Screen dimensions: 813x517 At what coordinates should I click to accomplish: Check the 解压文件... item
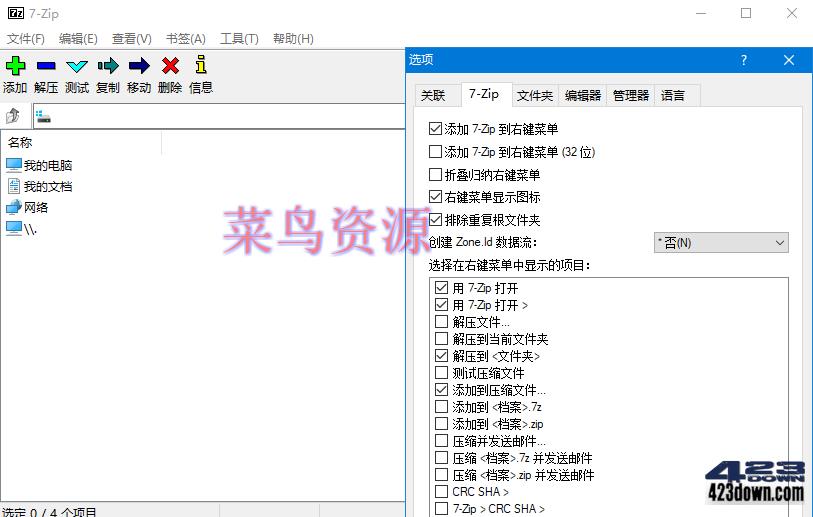441,322
